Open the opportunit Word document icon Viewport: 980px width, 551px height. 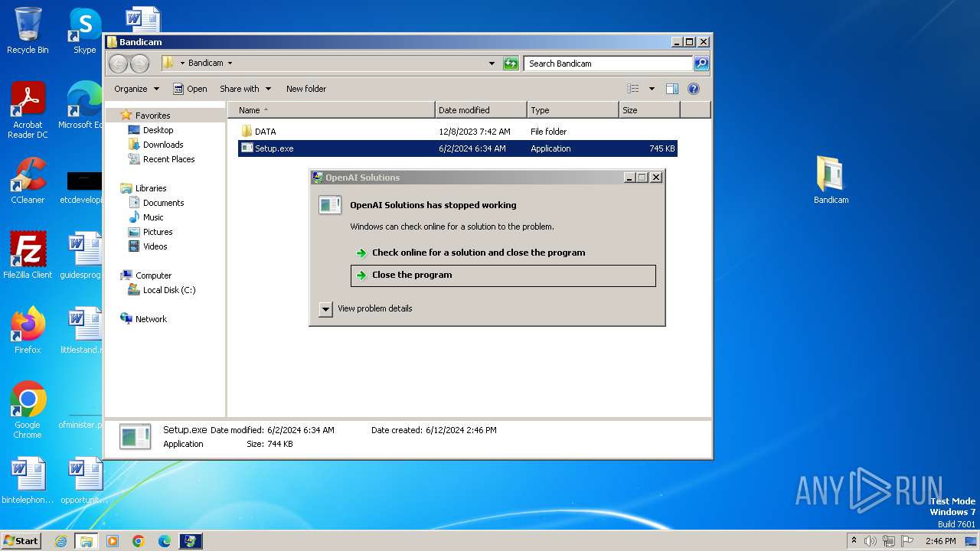84,481
